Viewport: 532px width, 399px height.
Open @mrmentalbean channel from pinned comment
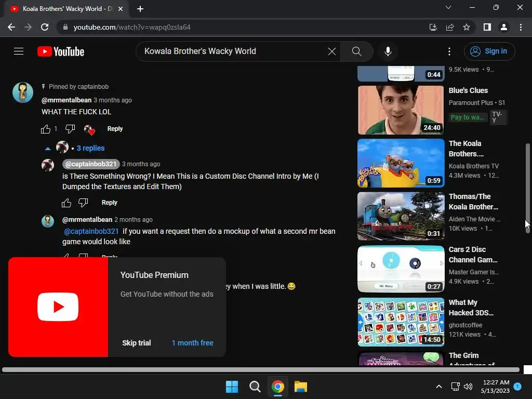point(66,100)
